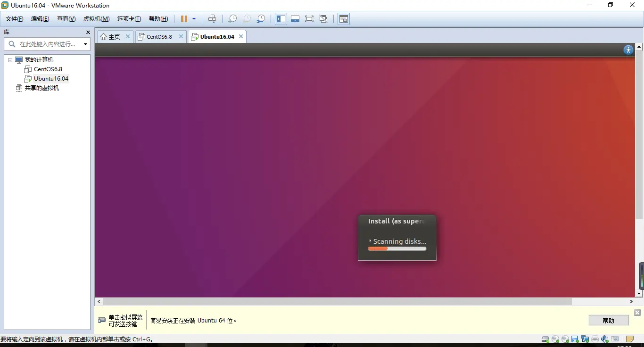
Task: Toggle the library sidebar view button
Action: point(281,19)
